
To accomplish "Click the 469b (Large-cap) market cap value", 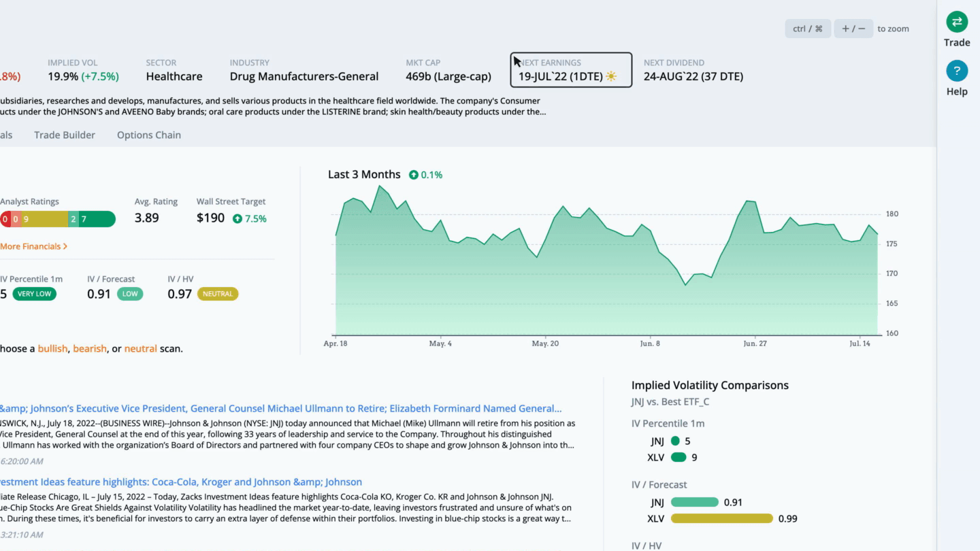I will coord(448,76).
